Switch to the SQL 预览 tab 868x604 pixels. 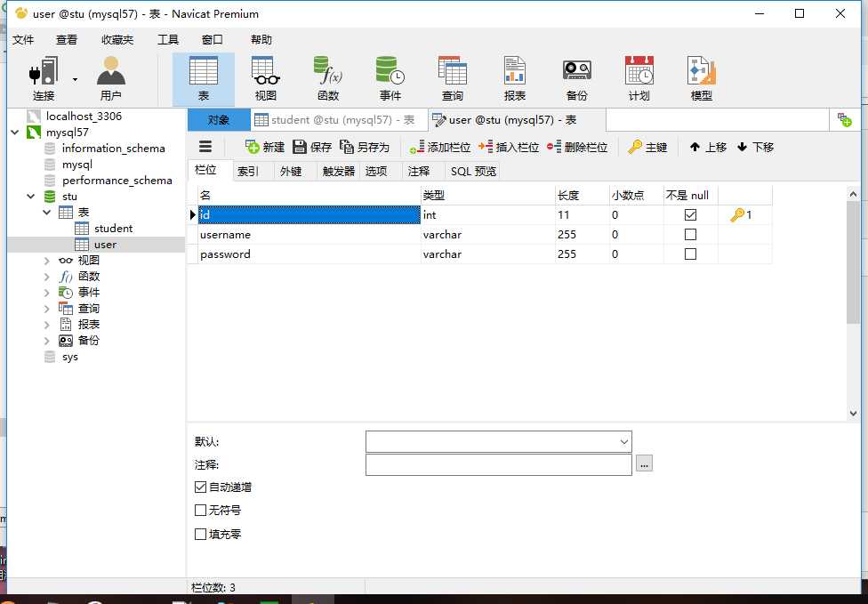pyautogui.click(x=473, y=172)
